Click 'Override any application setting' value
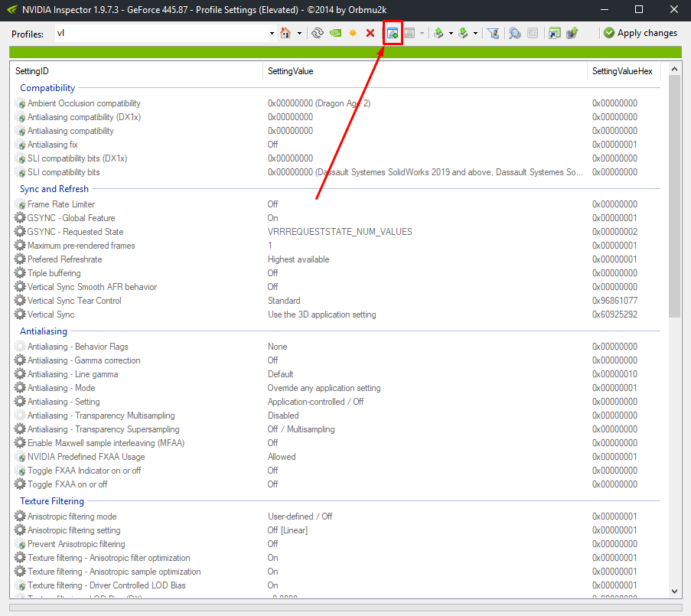The width and height of the screenshot is (691, 616). tap(324, 388)
